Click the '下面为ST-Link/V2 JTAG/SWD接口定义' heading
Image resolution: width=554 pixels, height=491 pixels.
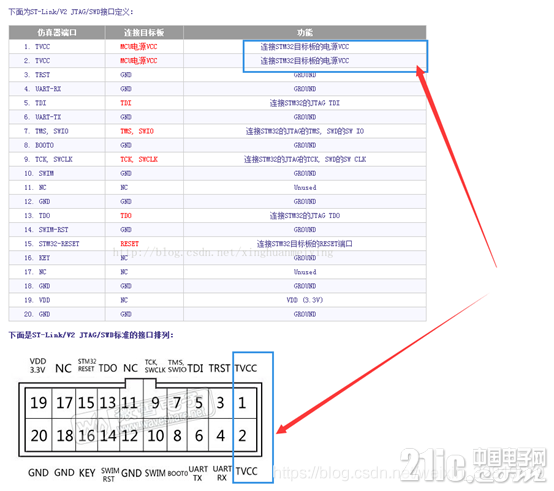(71, 12)
